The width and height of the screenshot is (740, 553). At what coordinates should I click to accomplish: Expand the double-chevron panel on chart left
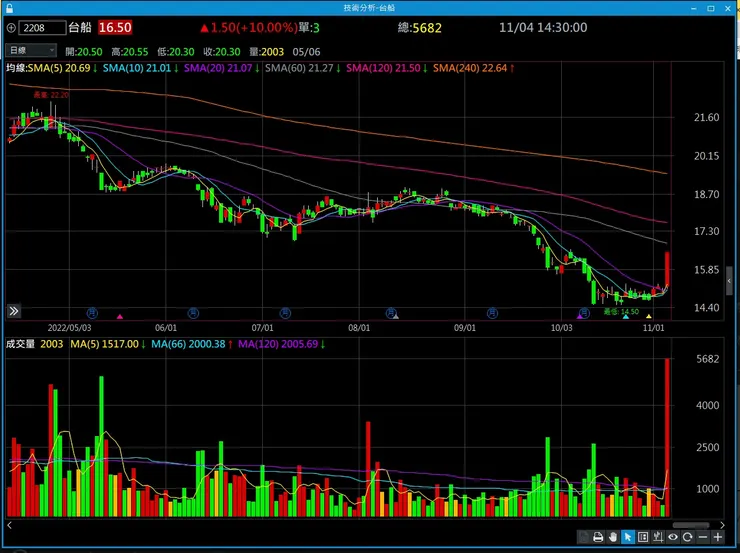tap(14, 310)
